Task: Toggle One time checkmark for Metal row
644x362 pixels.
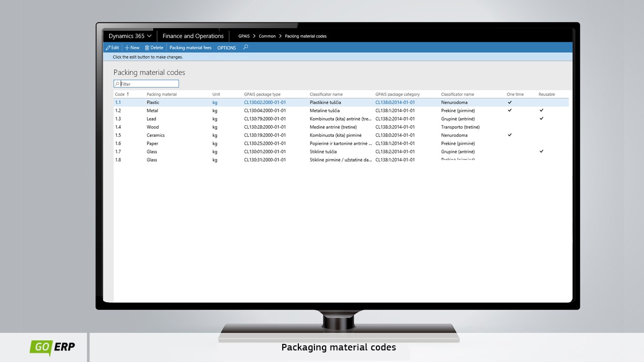Action: (x=510, y=110)
